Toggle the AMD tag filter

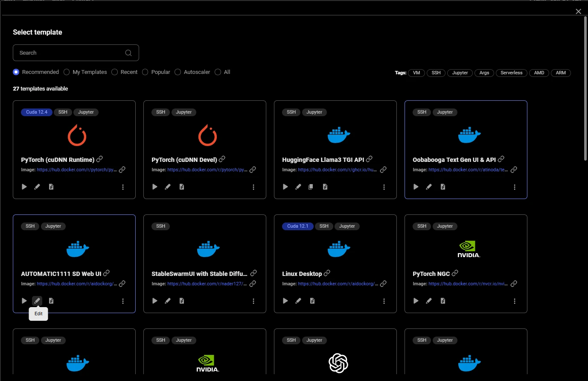click(x=539, y=73)
